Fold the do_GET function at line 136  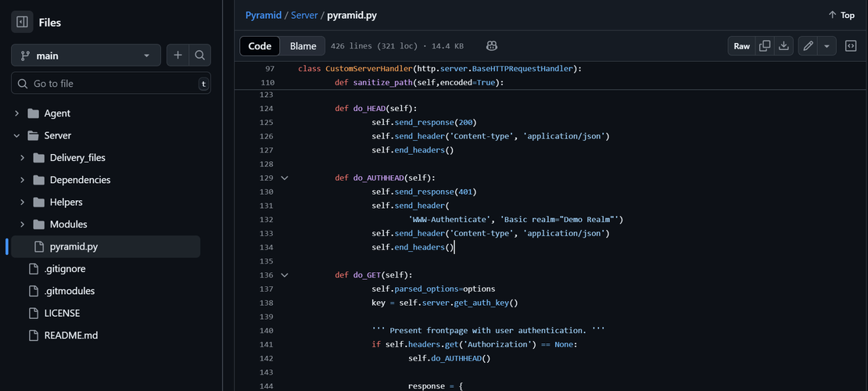285,275
